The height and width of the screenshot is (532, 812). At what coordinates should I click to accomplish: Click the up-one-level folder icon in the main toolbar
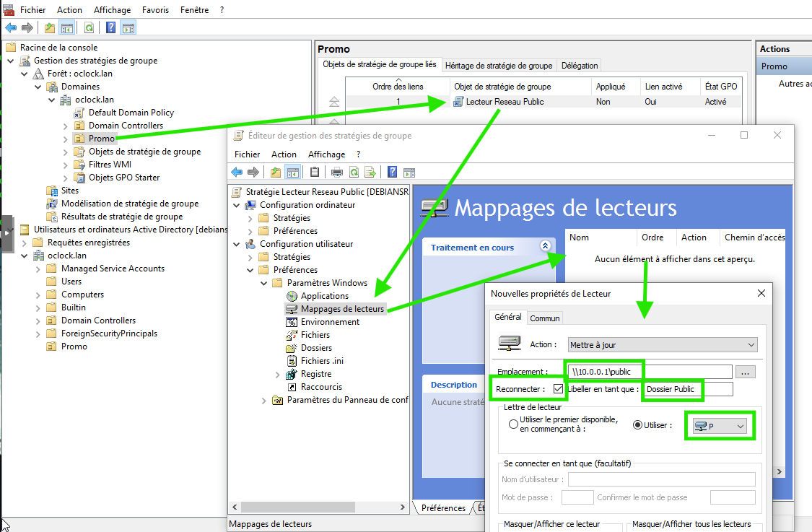tap(49, 28)
